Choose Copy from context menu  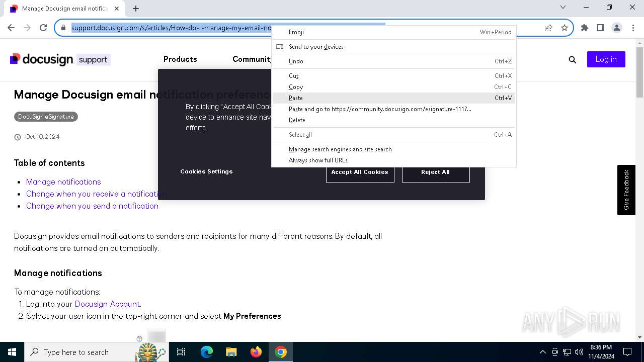pyautogui.click(x=394, y=87)
